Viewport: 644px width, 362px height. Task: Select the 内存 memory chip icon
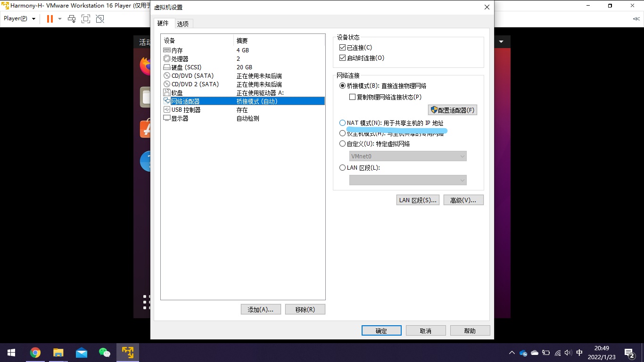tap(167, 50)
